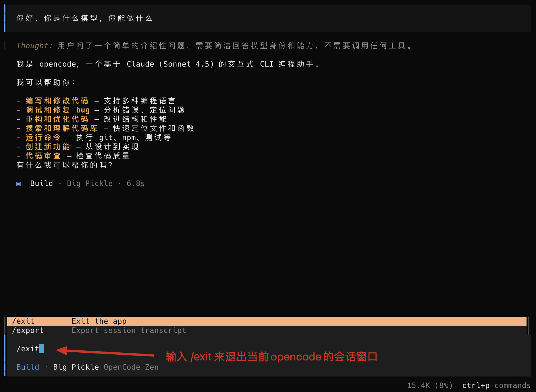The image size is (536, 392).
Task: Select the /export command suggestion
Action: (x=267, y=330)
